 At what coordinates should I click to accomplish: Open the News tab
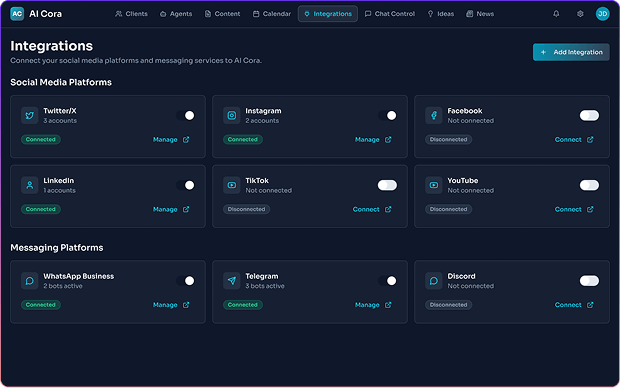click(480, 14)
